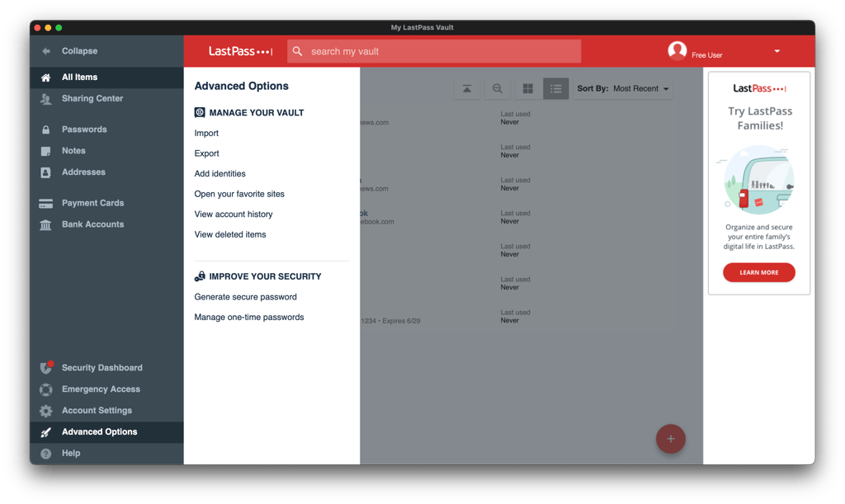Viewport: 845px width, 504px height.
Task: Click the zoom out magnifier icon
Action: point(498,89)
